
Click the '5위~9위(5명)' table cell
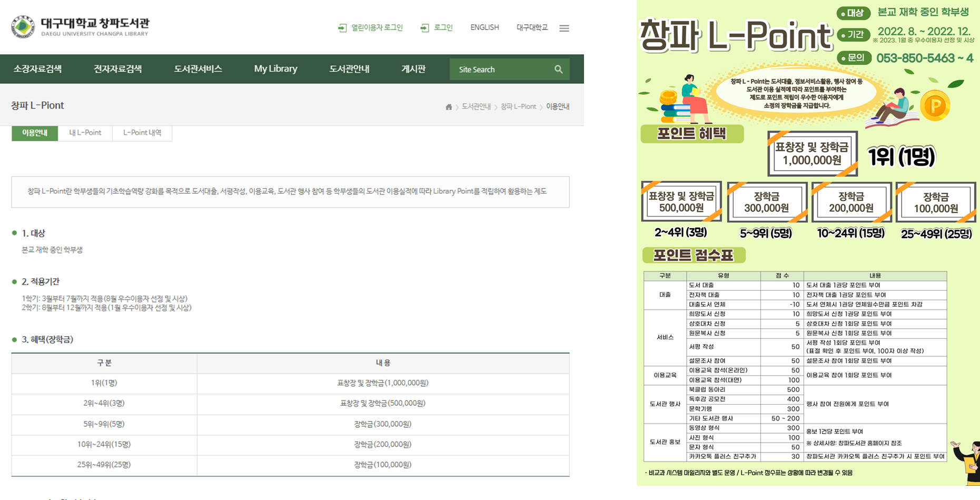[104, 424]
